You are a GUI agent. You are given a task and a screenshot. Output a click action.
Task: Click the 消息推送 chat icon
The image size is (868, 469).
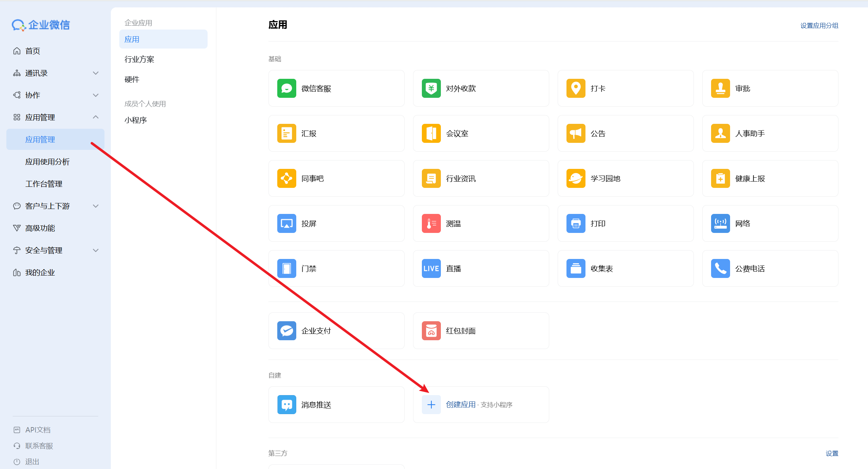pos(286,405)
